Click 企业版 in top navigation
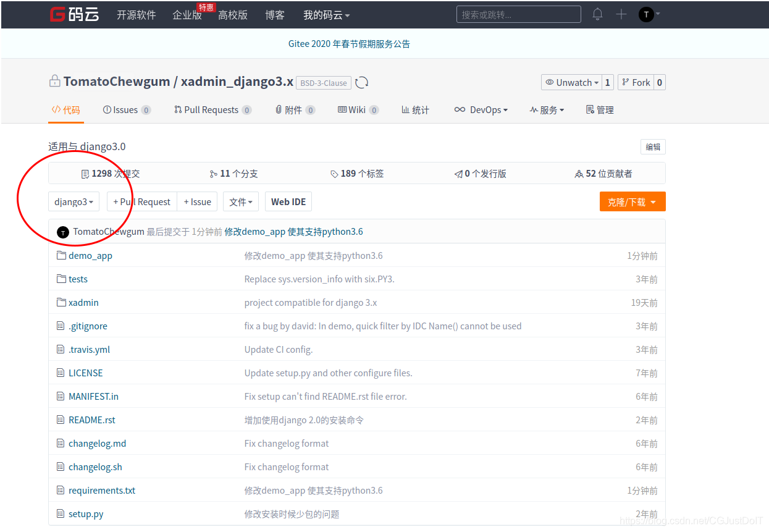Viewport: 769px width, 532px height. point(187,15)
